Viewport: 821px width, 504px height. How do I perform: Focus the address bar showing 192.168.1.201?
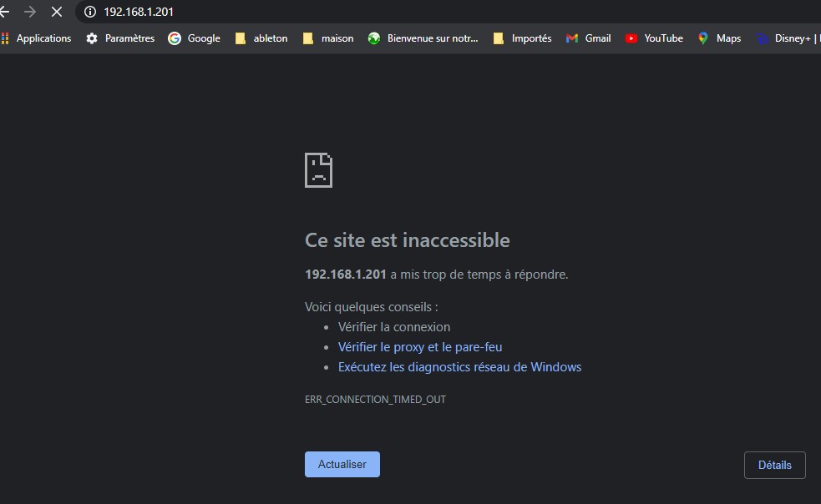pos(334,12)
